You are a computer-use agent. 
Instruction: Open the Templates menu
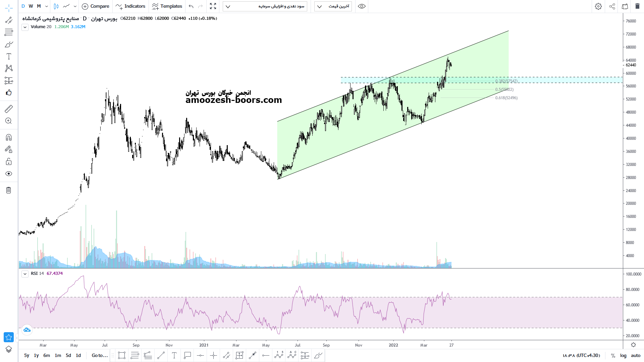[x=167, y=6]
